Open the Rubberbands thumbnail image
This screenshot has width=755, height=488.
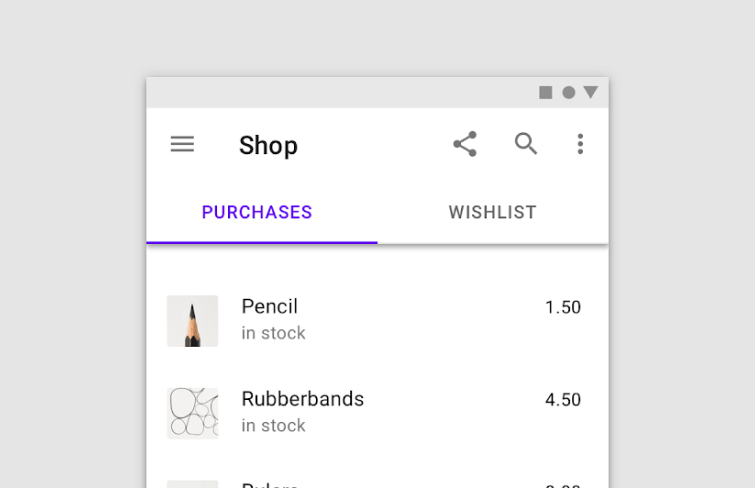[192, 413]
